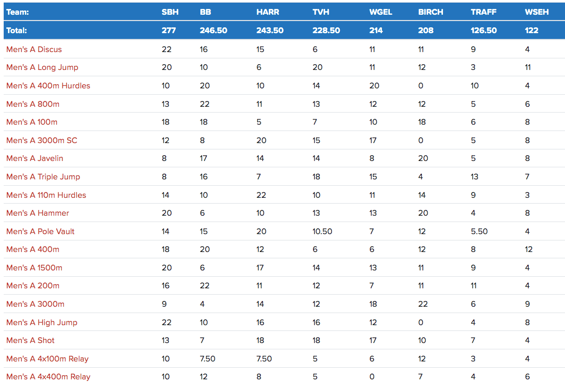
Task: Select BB total score 246.50
Action: (214, 31)
